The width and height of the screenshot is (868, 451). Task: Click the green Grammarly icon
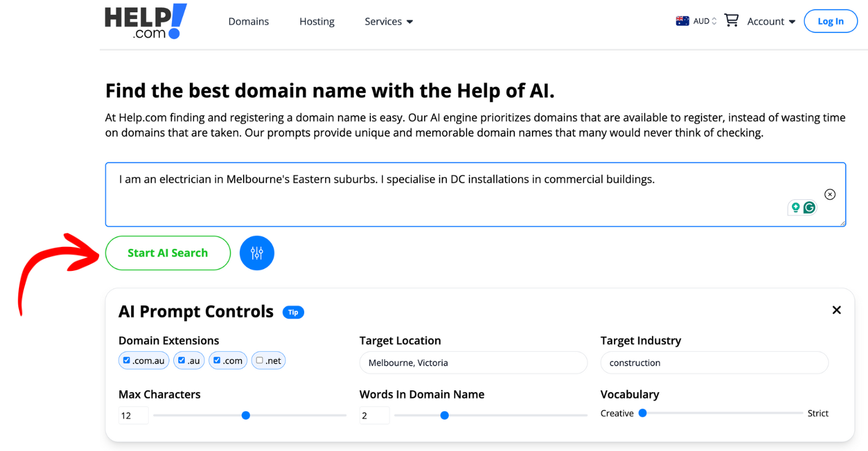pos(809,208)
